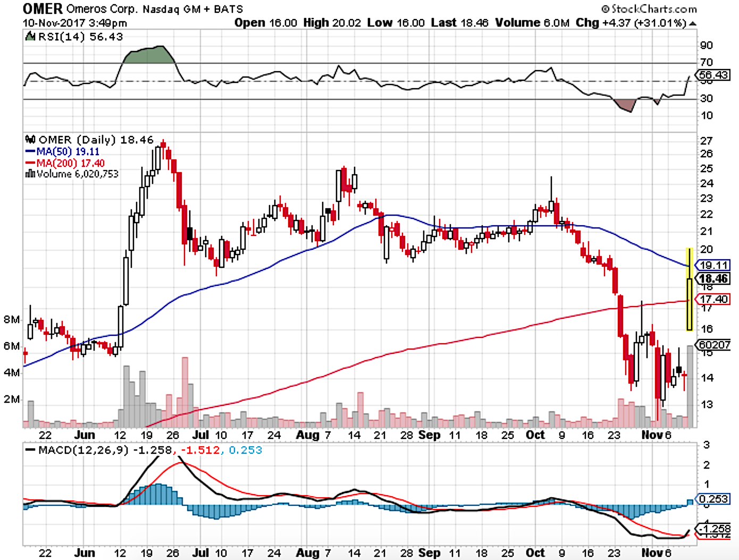The height and width of the screenshot is (560, 739).
Task: Click the Open 16.00 value
Action: pyautogui.click(x=266, y=23)
